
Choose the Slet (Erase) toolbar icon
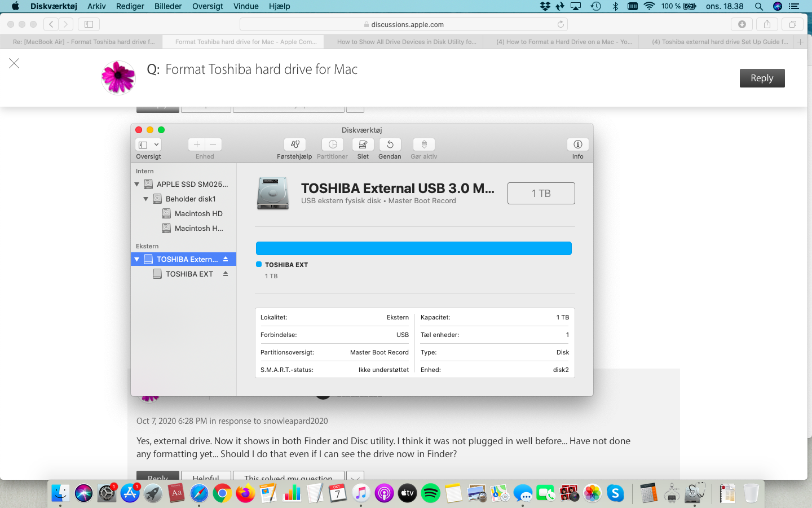tap(363, 144)
